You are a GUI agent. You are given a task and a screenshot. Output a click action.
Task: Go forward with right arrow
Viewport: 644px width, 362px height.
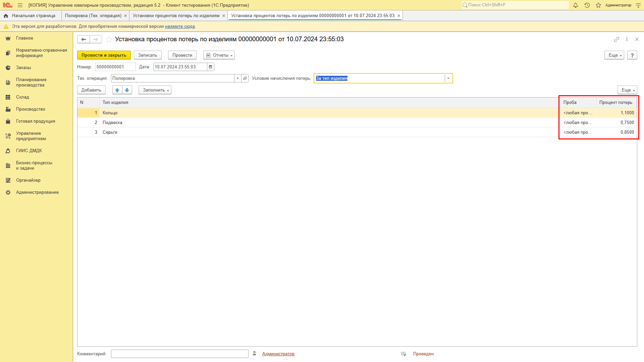(x=96, y=39)
